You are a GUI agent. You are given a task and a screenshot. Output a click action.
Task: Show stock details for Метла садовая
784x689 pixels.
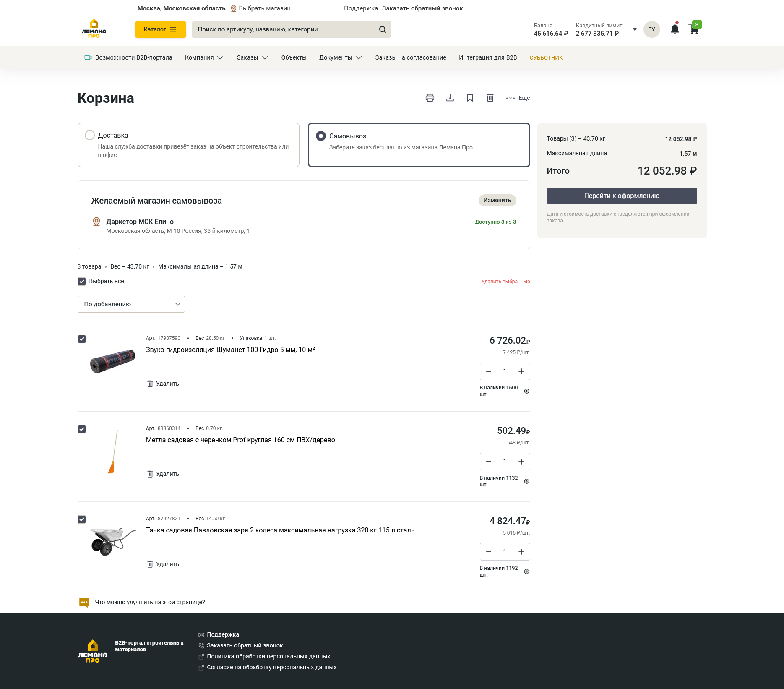526,481
